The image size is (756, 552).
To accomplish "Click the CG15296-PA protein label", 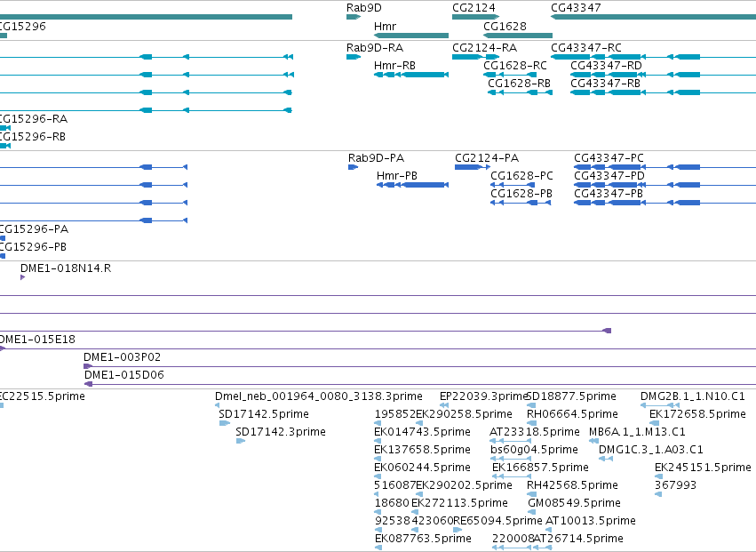I will point(34,228).
